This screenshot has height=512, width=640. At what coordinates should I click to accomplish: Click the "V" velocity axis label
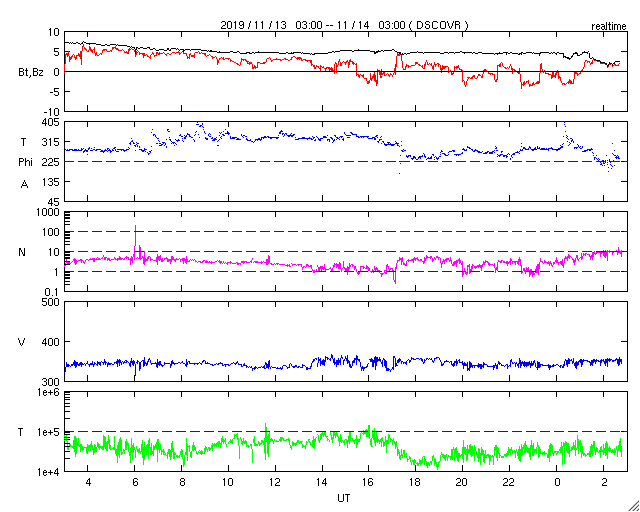22,342
